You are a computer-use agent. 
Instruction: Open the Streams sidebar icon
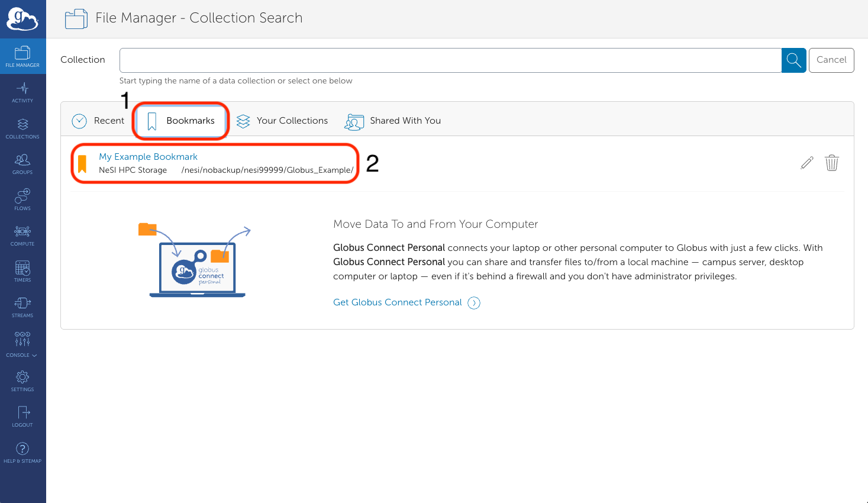[x=22, y=307]
